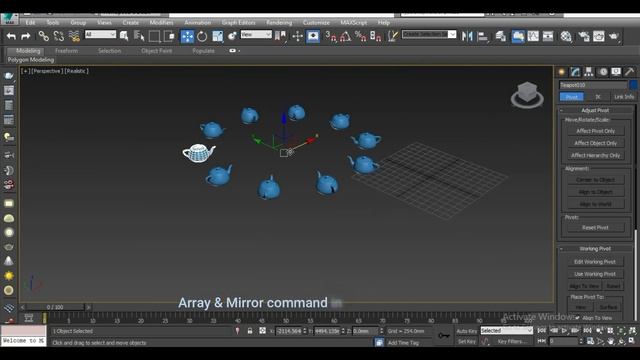640x360 pixels.
Task: Click the object color swatch beside name
Action: point(633,85)
